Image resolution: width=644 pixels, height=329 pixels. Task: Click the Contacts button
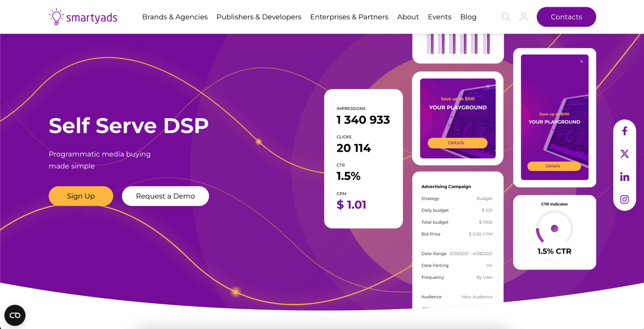[x=566, y=17]
